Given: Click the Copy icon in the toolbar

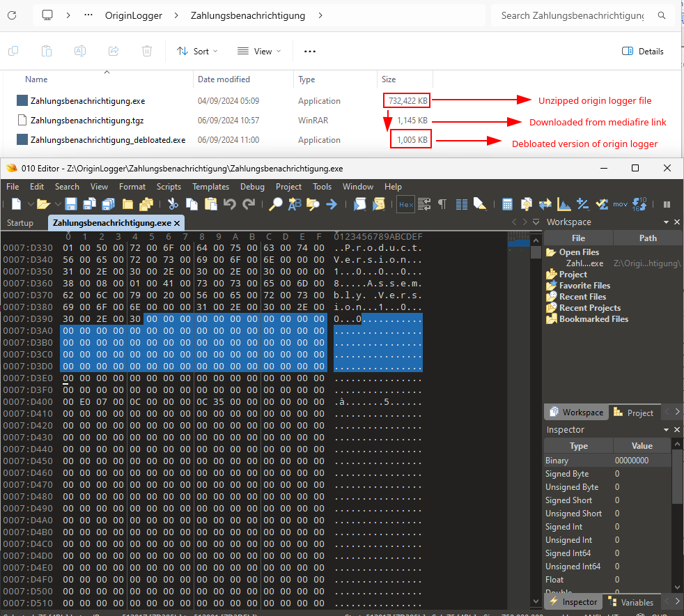Looking at the screenshot, I should (x=192, y=203).
